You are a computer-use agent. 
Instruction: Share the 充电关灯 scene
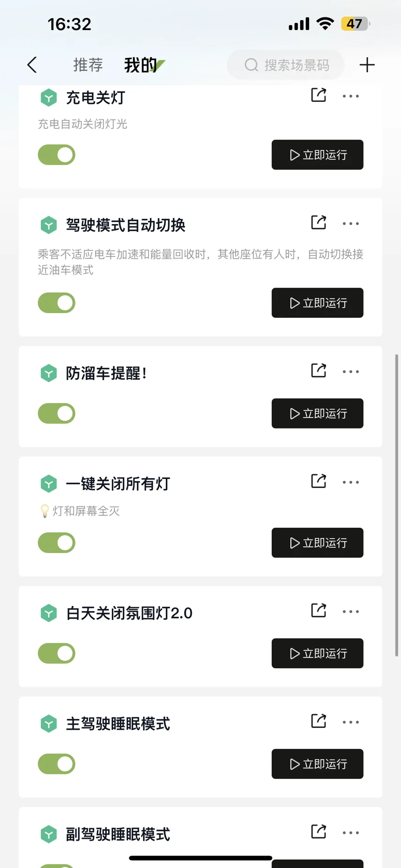click(x=319, y=95)
